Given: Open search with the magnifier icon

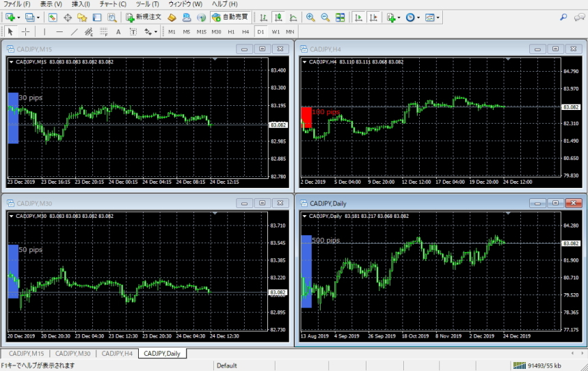Looking at the screenshot, I should [563, 17].
